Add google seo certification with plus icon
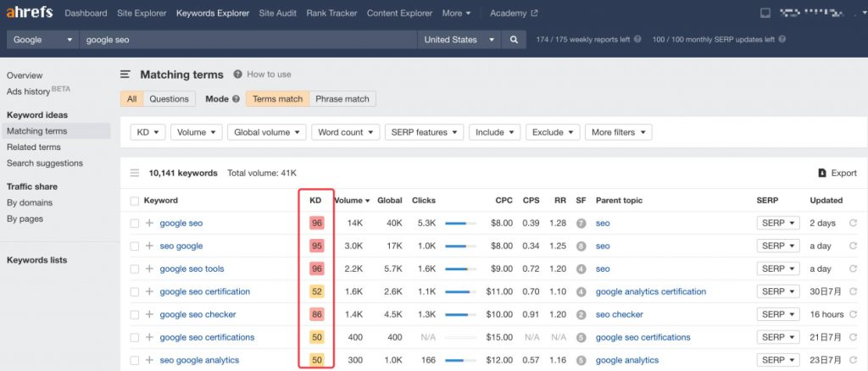This screenshot has height=371, width=868. [149, 291]
